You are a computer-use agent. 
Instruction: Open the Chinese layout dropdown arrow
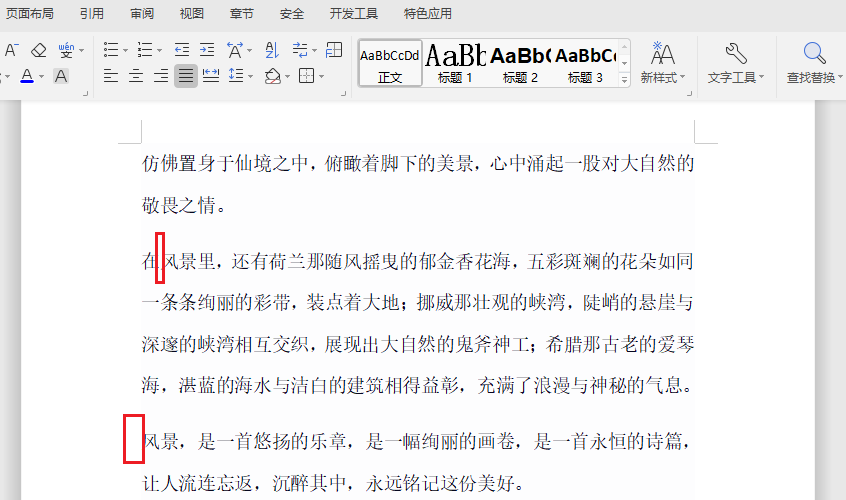click(249, 51)
